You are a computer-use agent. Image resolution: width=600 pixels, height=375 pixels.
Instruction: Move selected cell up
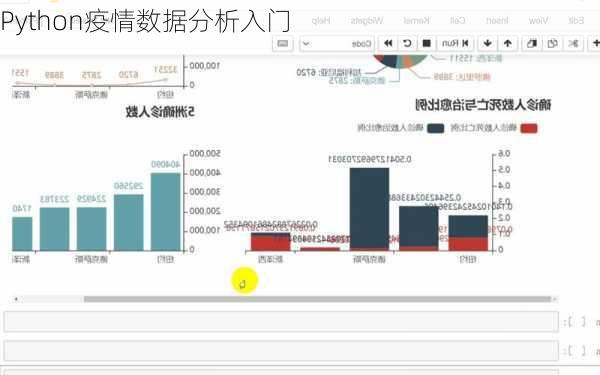click(x=508, y=43)
